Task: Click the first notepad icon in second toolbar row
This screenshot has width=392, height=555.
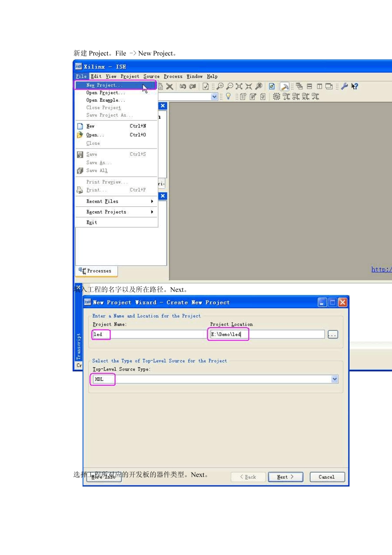Action: [x=243, y=97]
